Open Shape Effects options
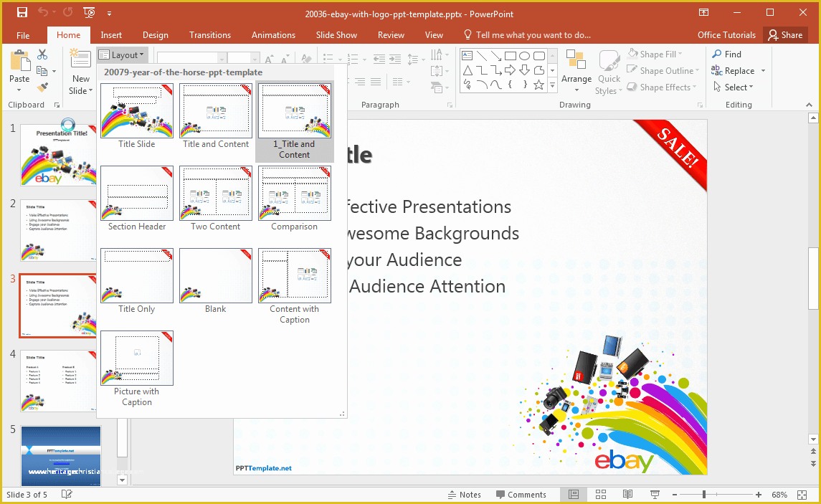 pyautogui.click(x=662, y=87)
